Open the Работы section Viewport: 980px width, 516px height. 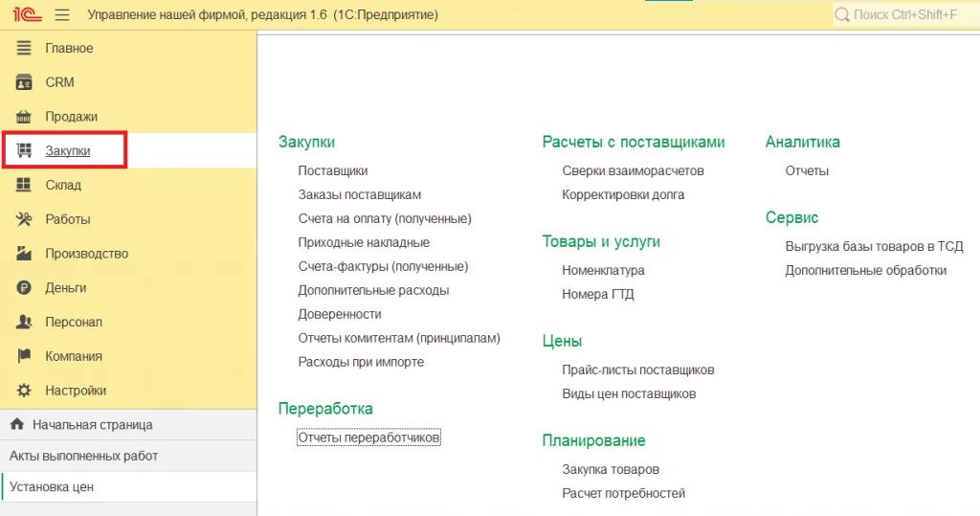(x=128, y=219)
